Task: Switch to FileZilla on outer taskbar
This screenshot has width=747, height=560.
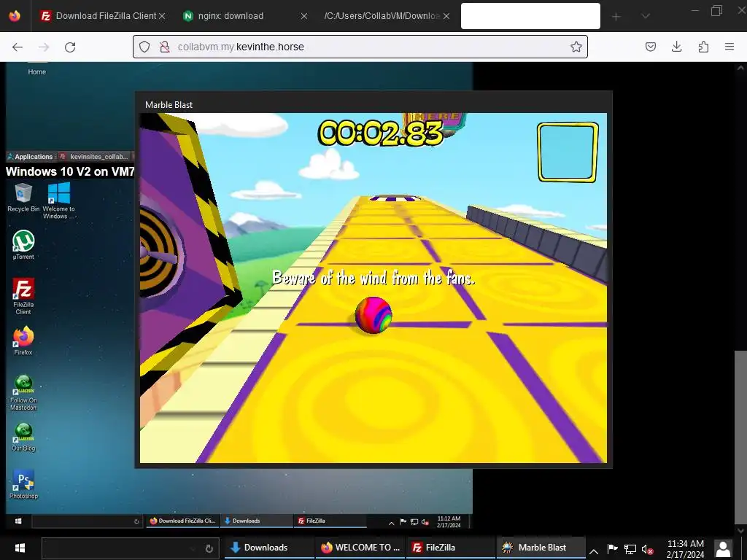Action: coord(451,548)
